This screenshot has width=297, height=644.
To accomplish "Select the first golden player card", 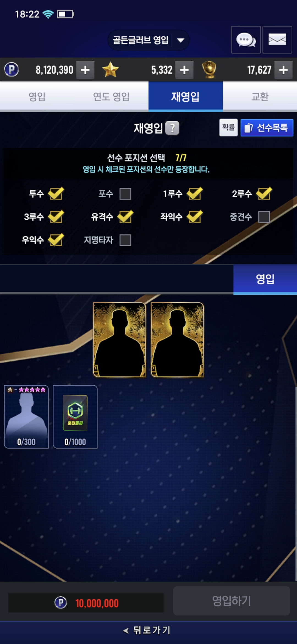I will (120, 340).
